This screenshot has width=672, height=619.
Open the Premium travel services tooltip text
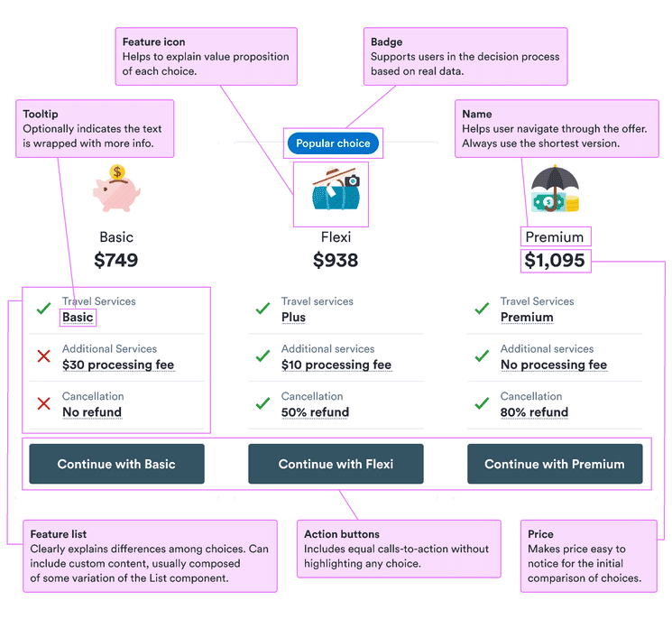pyautogui.click(x=527, y=318)
